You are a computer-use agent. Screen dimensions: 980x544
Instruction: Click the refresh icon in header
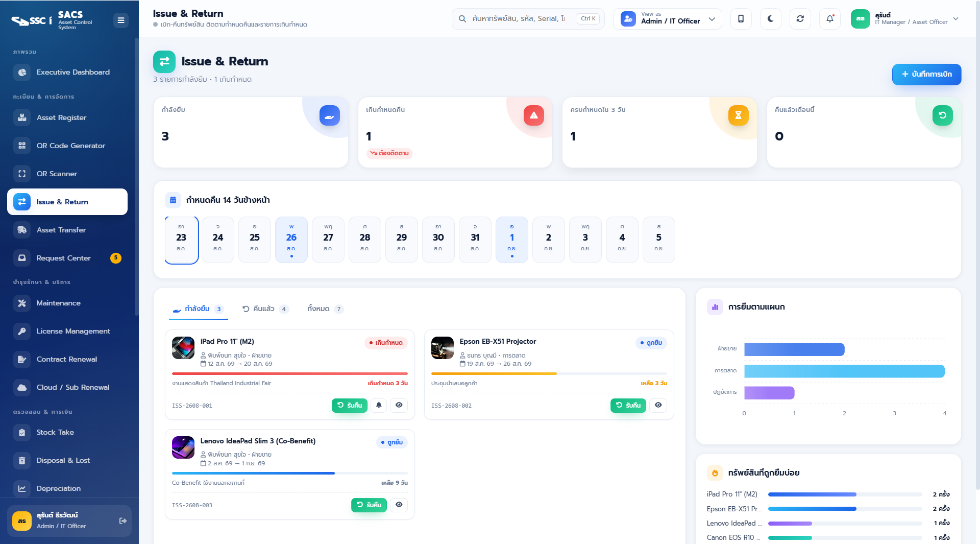800,19
